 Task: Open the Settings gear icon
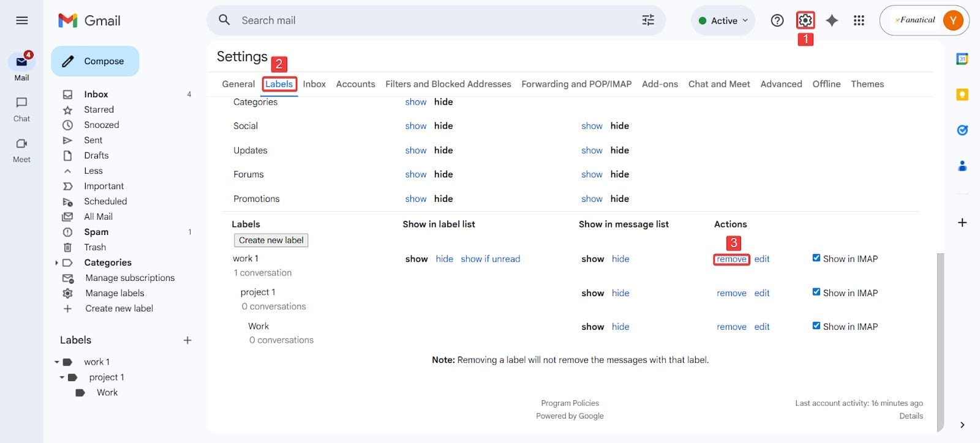coord(805,20)
